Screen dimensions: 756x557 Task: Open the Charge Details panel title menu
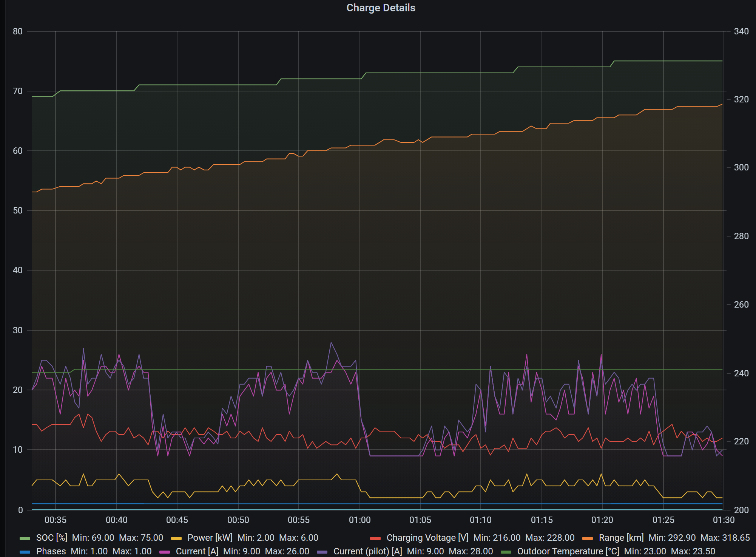381,8
